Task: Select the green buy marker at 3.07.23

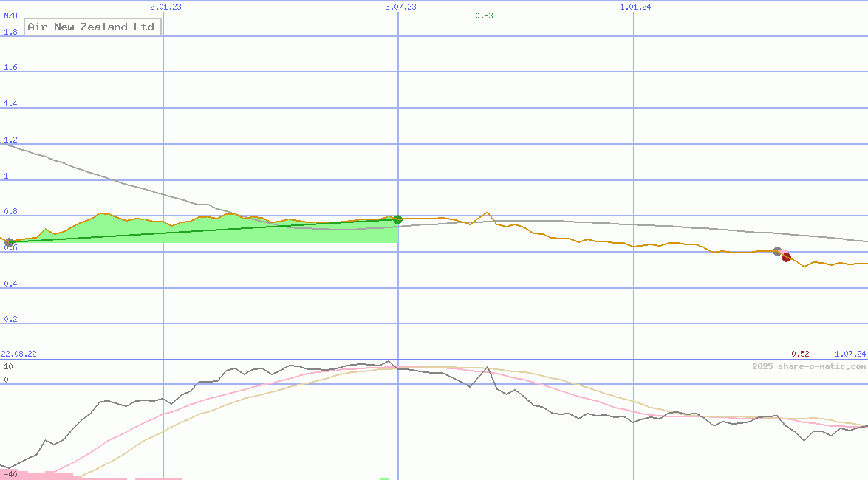Action: 397,219
